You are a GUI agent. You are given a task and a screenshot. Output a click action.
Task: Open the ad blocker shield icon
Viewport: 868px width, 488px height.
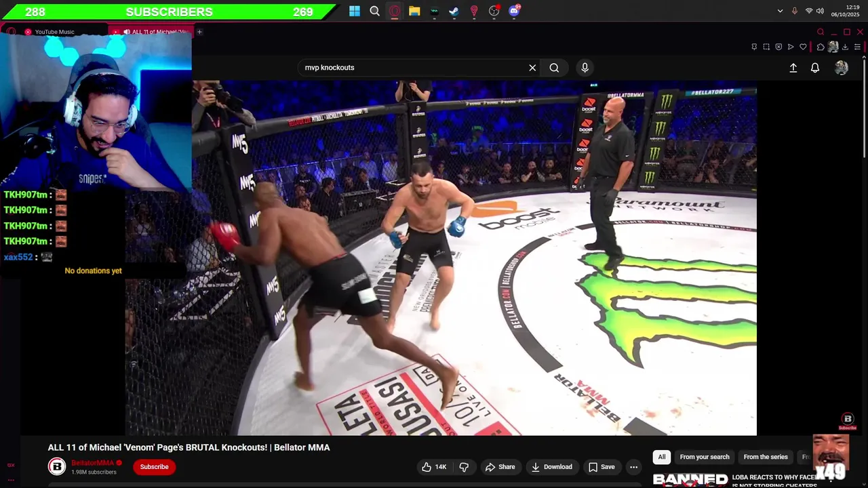coord(778,47)
